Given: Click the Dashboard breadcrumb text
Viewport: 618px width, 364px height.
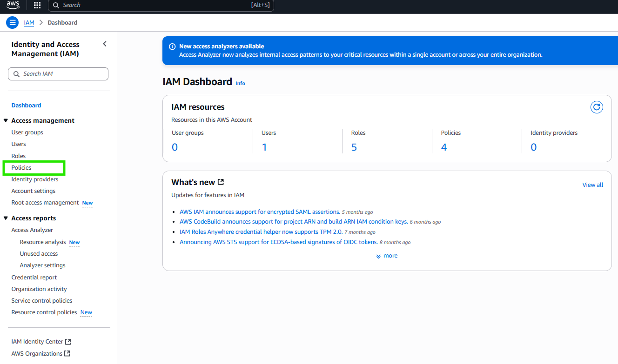Looking at the screenshot, I should pyautogui.click(x=62, y=22).
